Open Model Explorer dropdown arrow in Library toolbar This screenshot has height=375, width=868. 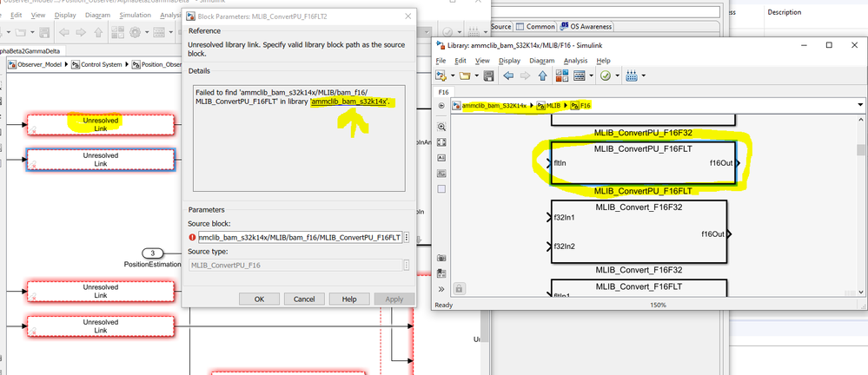coord(591,76)
